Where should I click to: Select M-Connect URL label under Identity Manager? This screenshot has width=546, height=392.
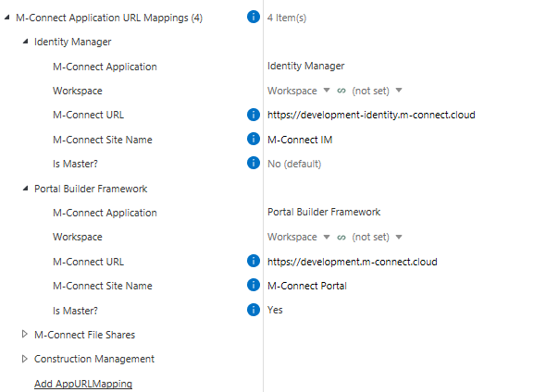pyautogui.click(x=88, y=115)
